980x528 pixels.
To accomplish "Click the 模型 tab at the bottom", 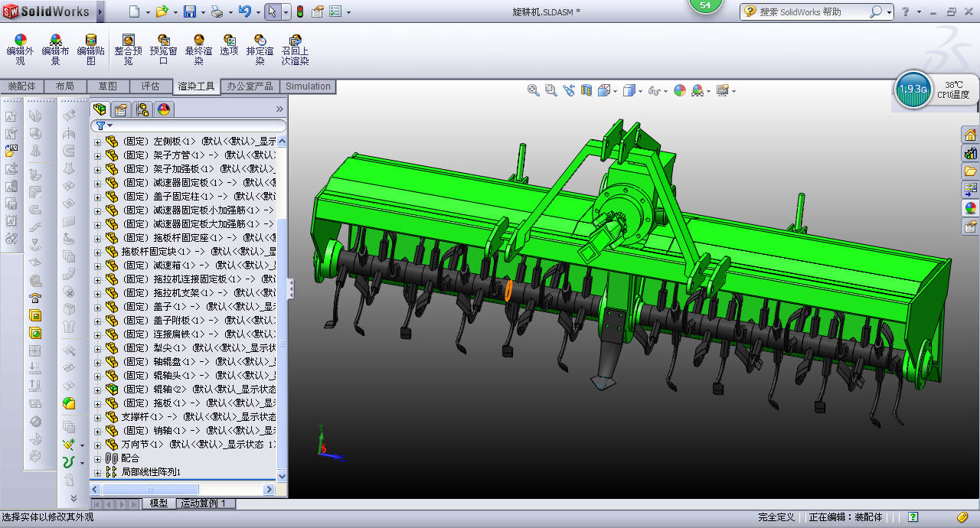I will point(158,504).
